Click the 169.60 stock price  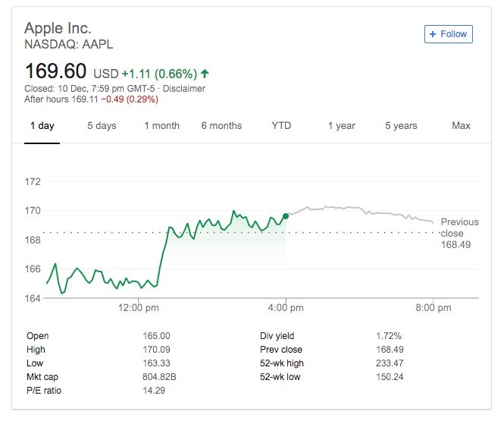pos(55,72)
